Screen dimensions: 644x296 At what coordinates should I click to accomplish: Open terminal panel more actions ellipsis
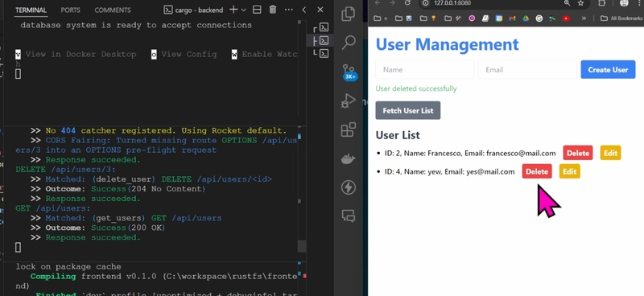click(289, 10)
